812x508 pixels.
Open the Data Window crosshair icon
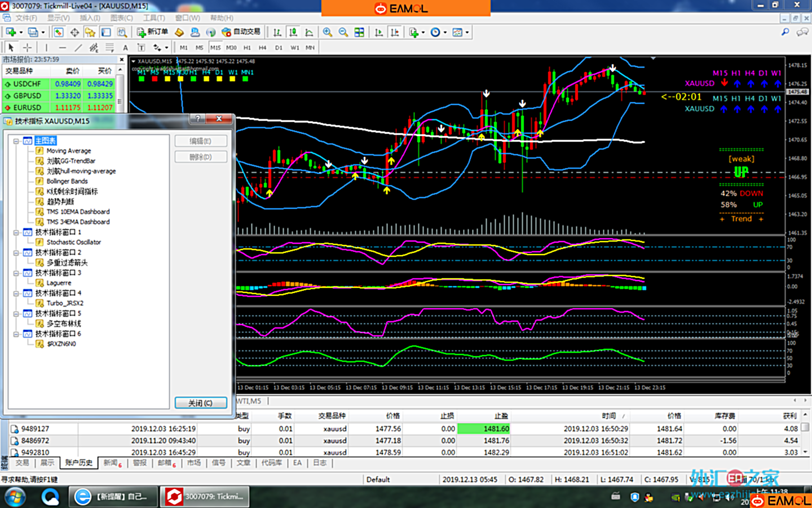click(x=74, y=32)
